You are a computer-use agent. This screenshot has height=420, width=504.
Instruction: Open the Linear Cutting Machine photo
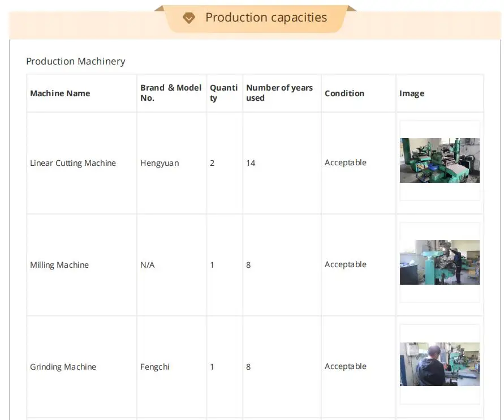440,161
